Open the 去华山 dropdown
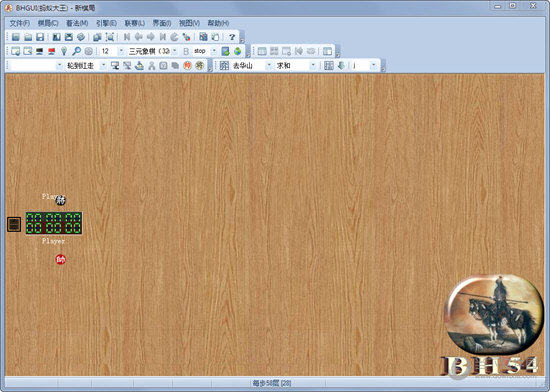Image resolution: width=550 pixels, height=392 pixels. click(269, 66)
